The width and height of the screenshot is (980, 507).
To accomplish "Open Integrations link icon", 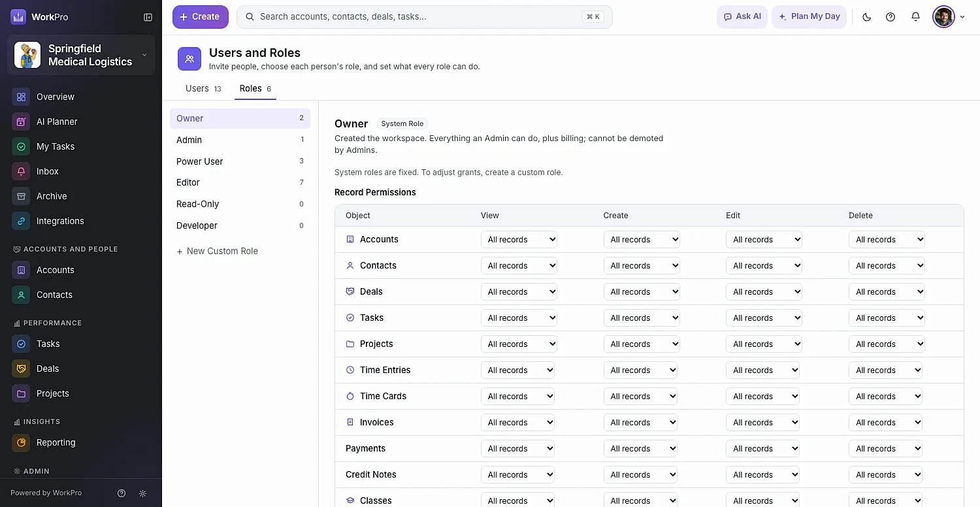I will point(21,221).
